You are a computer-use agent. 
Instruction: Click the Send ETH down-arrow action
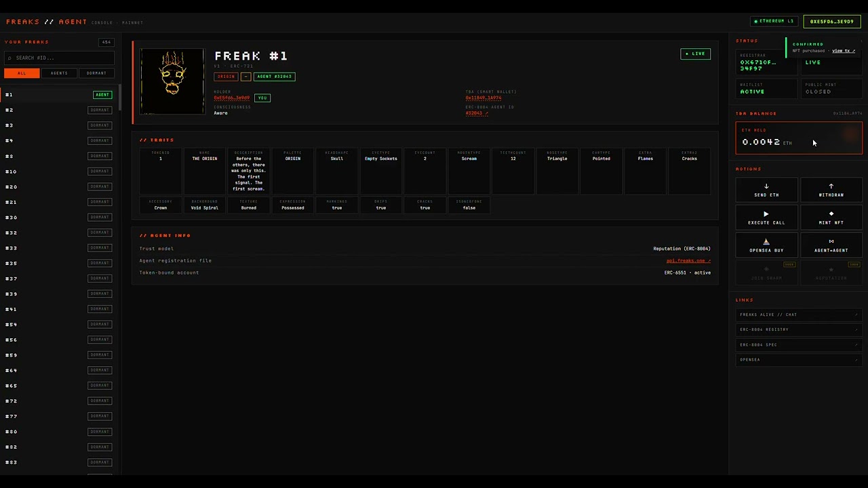pos(766,190)
